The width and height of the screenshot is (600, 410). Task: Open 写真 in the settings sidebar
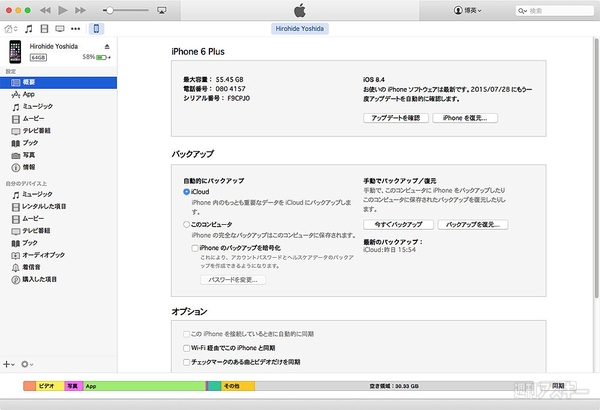click(x=59, y=155)
